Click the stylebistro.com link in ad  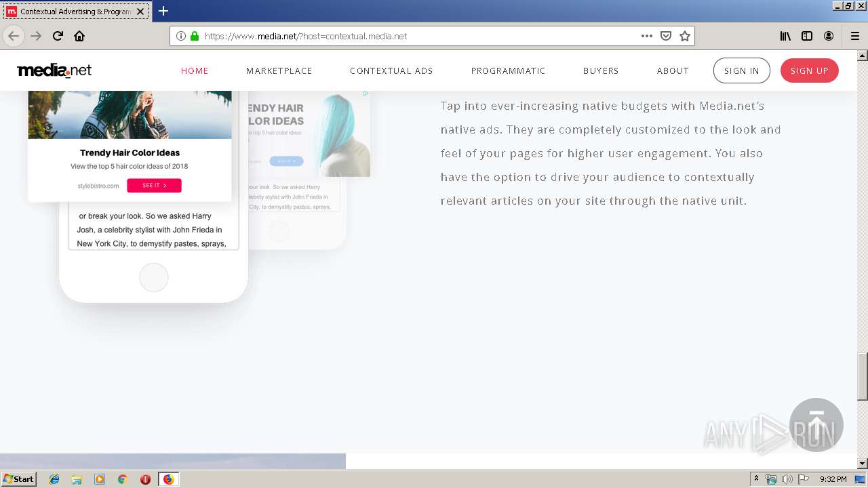pyautogui.click(x=98, y=186)
